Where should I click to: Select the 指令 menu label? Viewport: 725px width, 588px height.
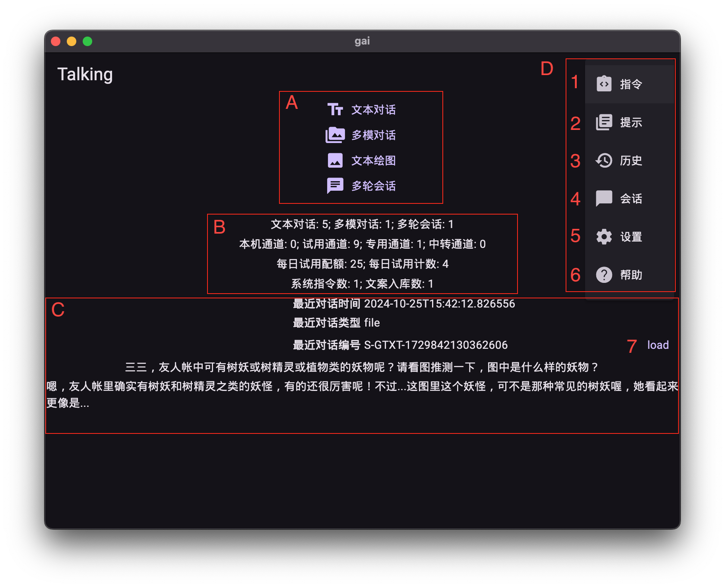[631, 84]
